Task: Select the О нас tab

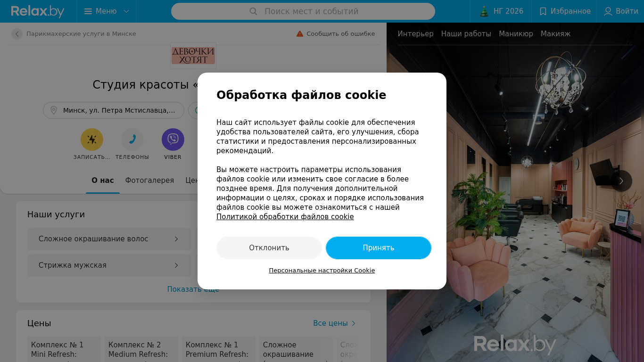Action: [x=103, y=181]
